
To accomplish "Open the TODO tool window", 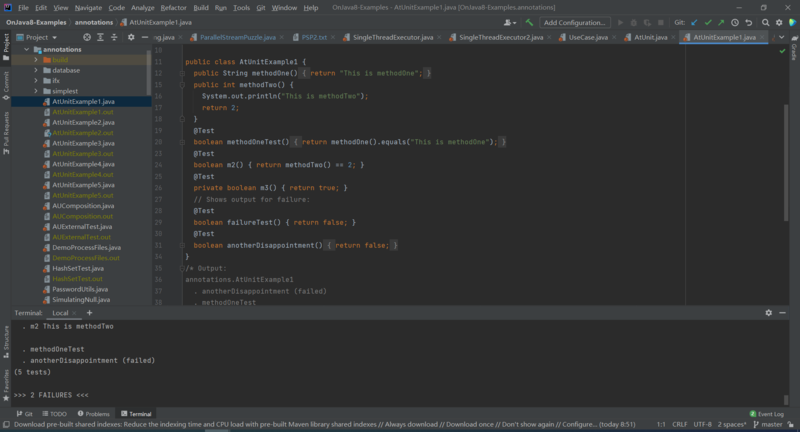I will (x=55, y=414).
